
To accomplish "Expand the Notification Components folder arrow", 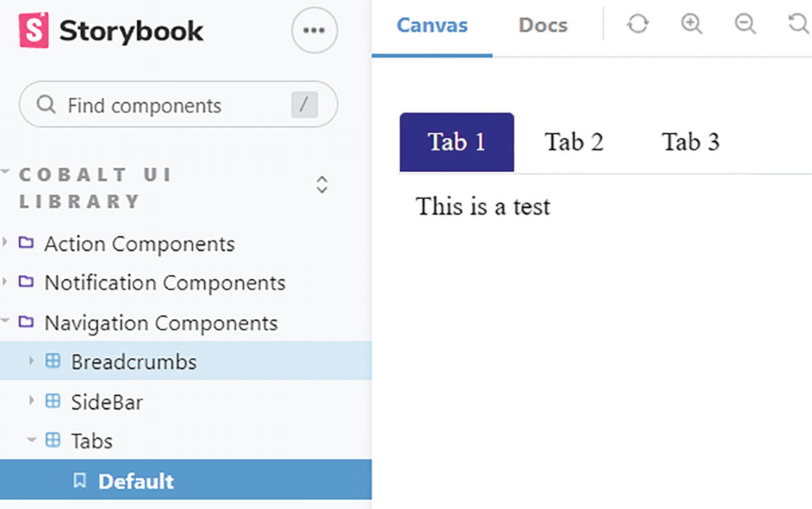I will pyautogui.click(x=6, y=281).
